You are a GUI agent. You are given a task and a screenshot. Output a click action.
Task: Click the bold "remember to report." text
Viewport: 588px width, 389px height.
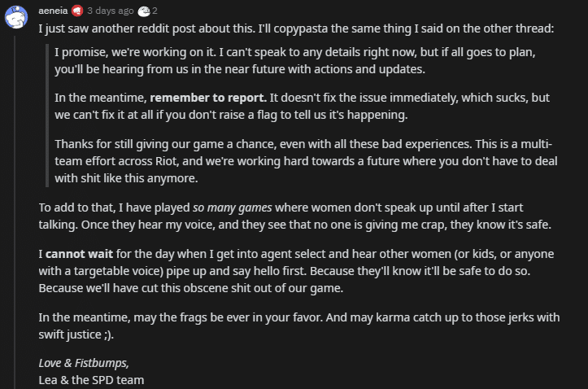(207, 98)
